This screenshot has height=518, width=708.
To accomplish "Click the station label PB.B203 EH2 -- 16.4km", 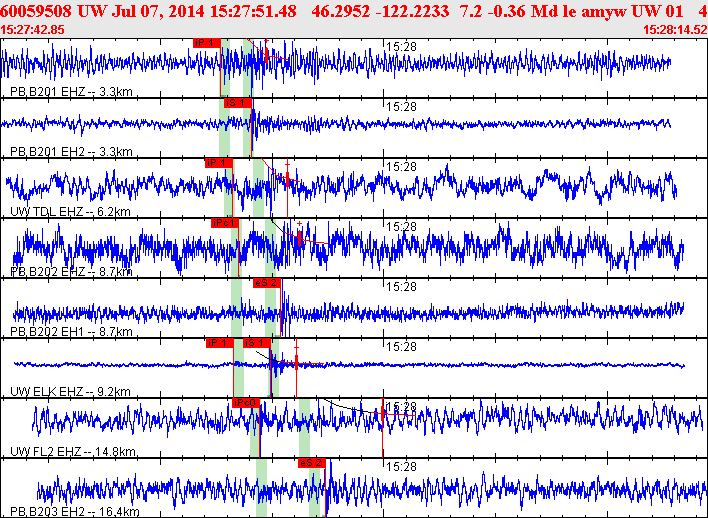I will coord(75,512).
